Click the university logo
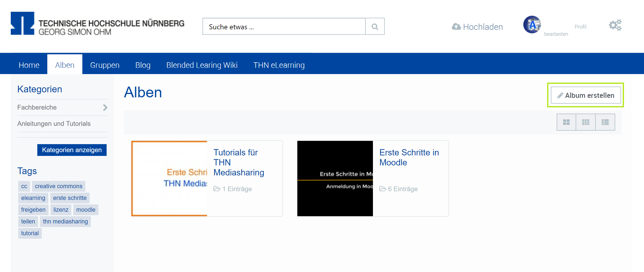 pyautogui.click(x=97, y=24)
